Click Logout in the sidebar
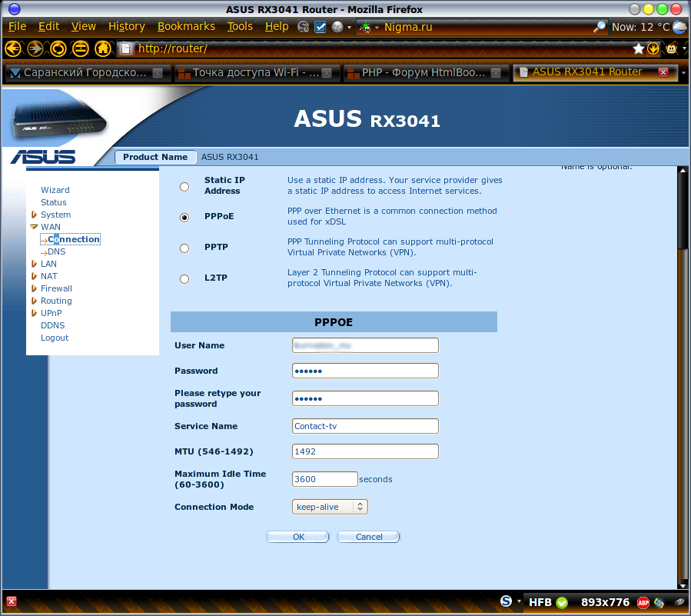Image resolution: width=691 pixels, height=616 pixels. coord(55,338)
